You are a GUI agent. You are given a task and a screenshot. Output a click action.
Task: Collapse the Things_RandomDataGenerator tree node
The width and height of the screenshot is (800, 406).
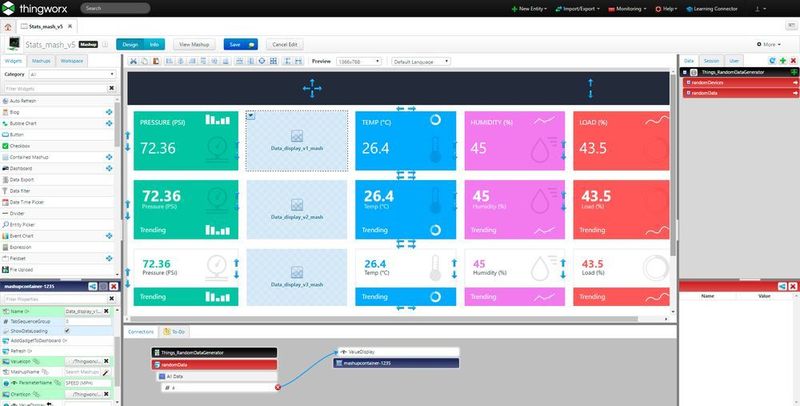click(685, 72)
